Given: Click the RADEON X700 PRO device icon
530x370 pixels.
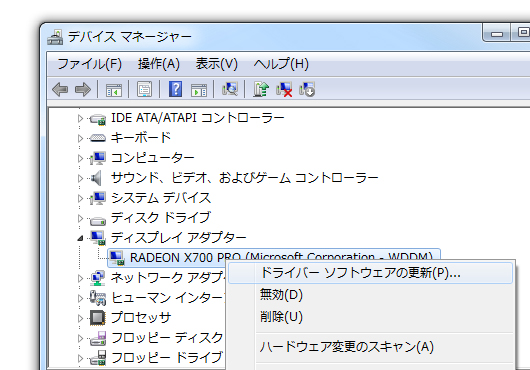Looking at the screenshot, I should coord(117,258).
